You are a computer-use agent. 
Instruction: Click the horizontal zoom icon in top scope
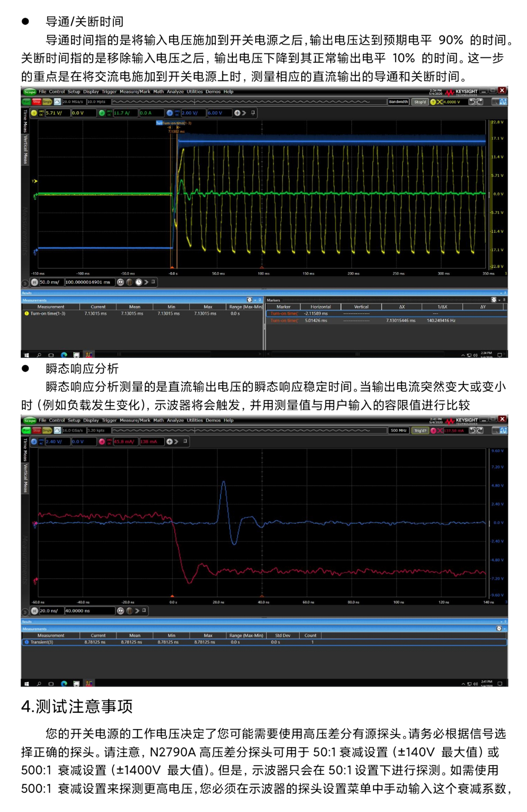click(x=120, y=282)
